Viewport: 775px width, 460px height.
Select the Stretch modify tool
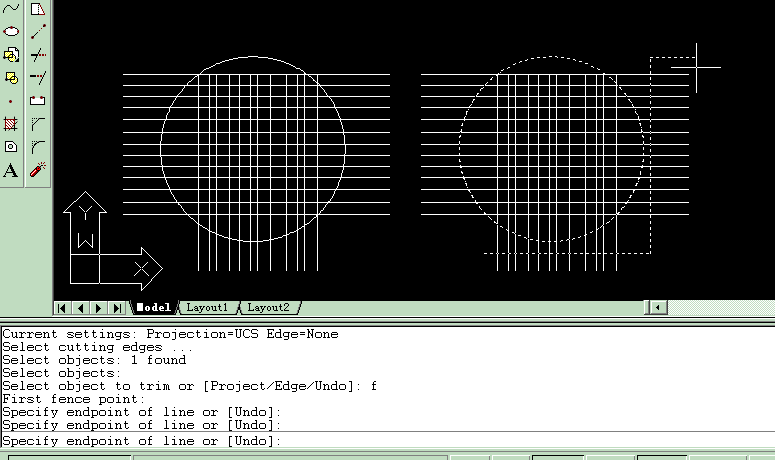click(x=38, y=8)
